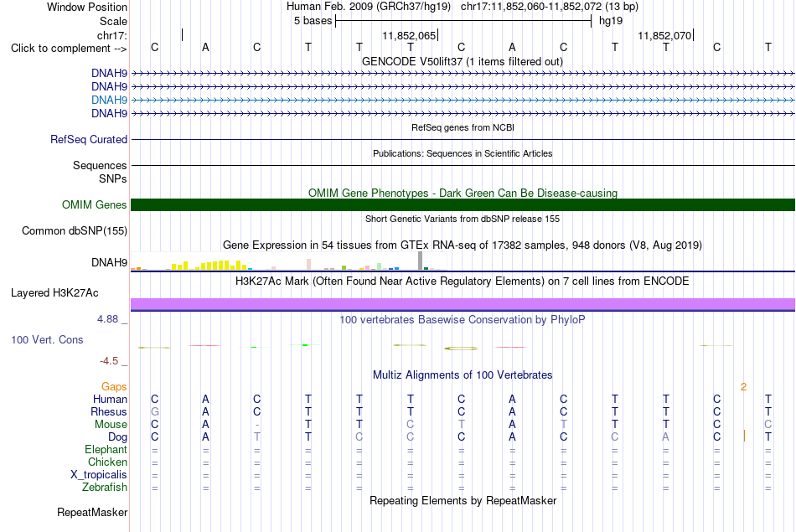
Task: Click the 11,852,065 coordinate marker
Action: [409, 35]
